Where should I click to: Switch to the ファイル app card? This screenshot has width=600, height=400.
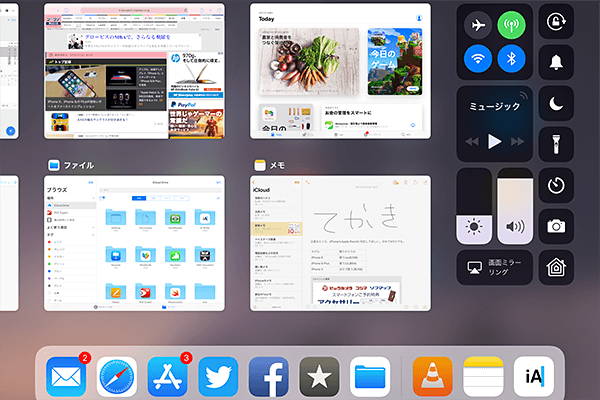134,243
